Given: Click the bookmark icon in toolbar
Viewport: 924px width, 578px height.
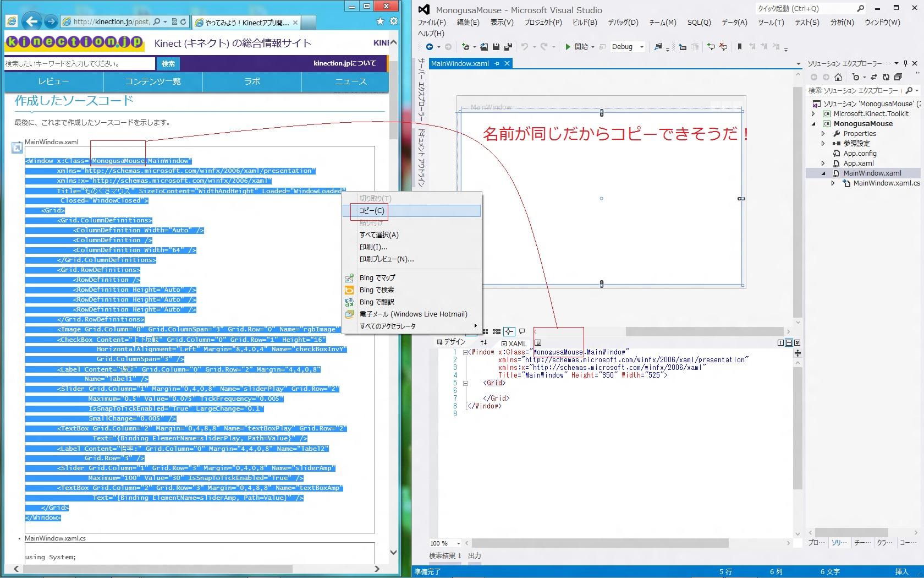Looking at the screenshot, I should tap(740, 47).
